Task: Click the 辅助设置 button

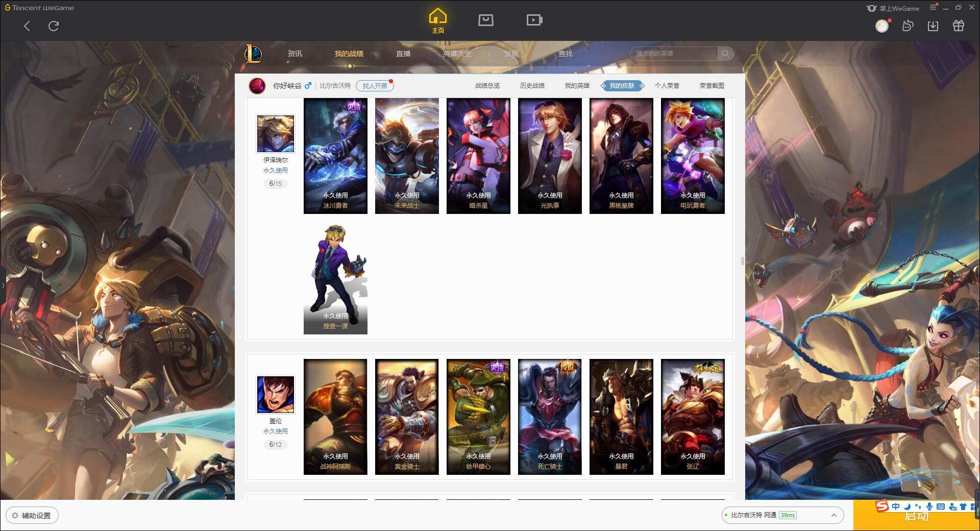Action: tap(32, 516)
